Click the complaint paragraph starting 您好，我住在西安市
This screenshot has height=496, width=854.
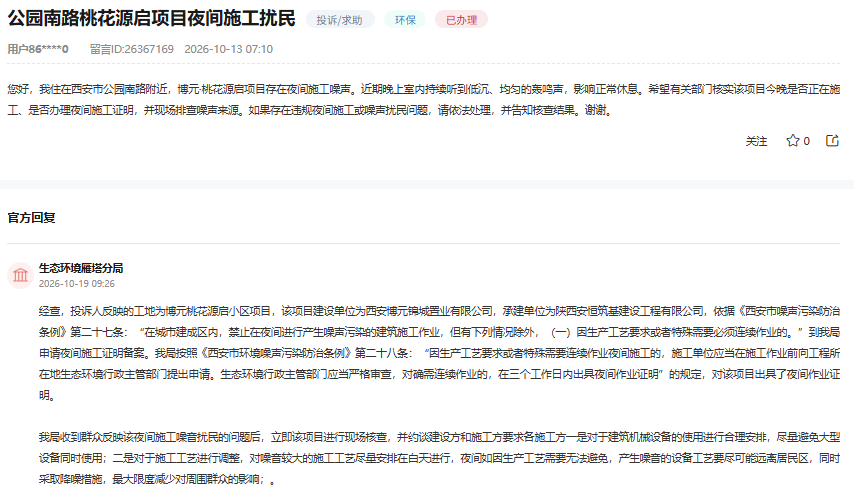coord(424,100)
